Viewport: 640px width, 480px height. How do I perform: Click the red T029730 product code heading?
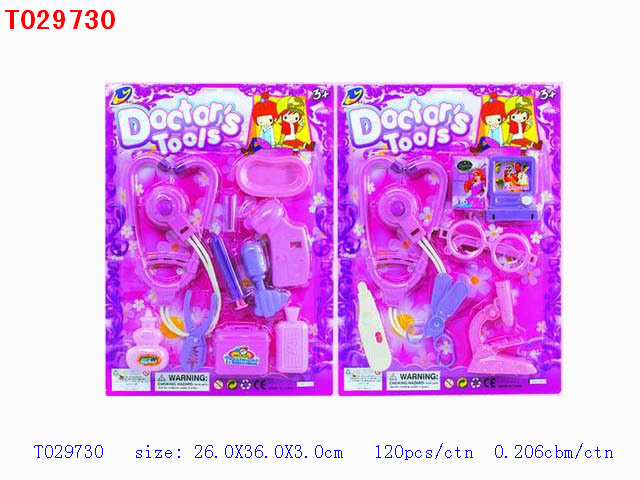(60, 20)
